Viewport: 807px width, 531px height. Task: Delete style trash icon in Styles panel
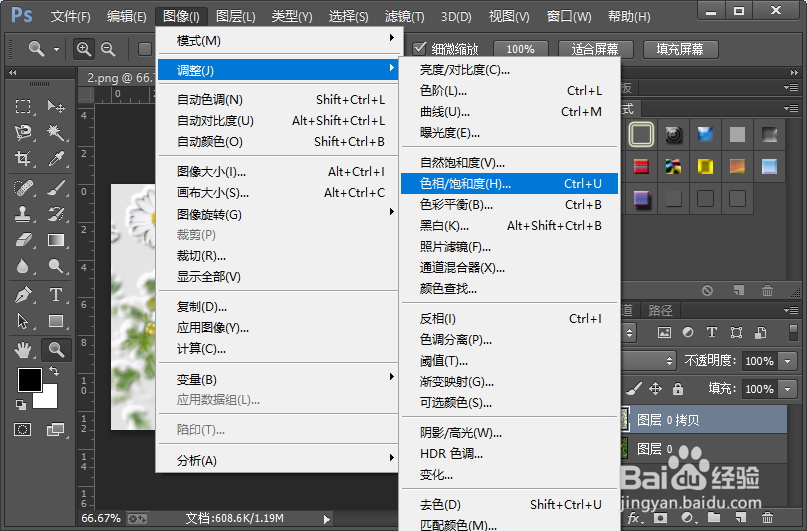[767, 290]
